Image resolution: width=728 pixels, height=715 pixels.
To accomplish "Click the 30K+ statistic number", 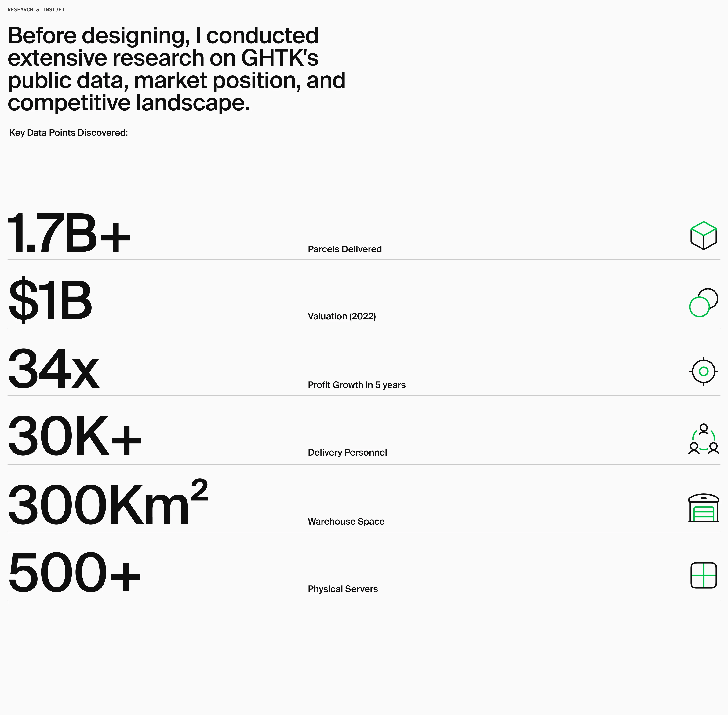I will point(74,436).
